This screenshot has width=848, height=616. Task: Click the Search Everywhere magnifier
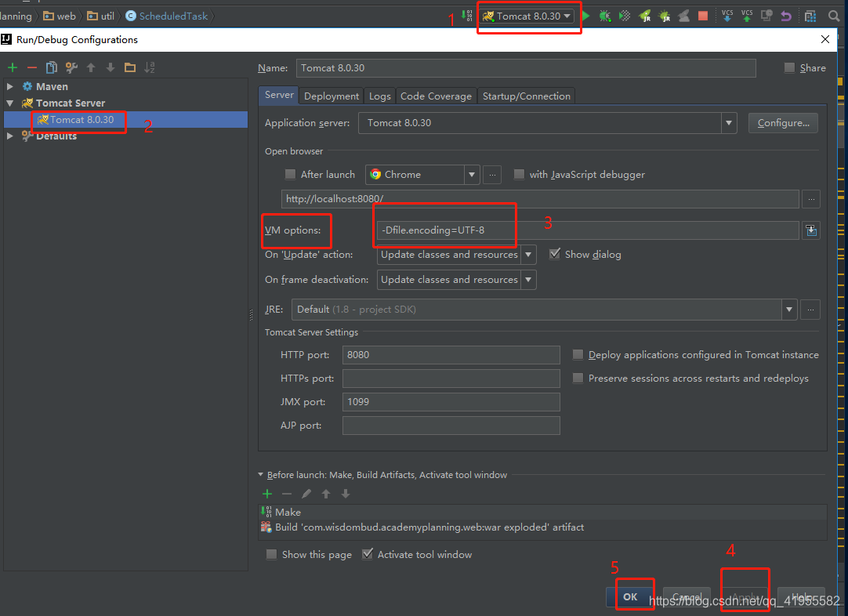pyautogui.click(x=834, y=16)
